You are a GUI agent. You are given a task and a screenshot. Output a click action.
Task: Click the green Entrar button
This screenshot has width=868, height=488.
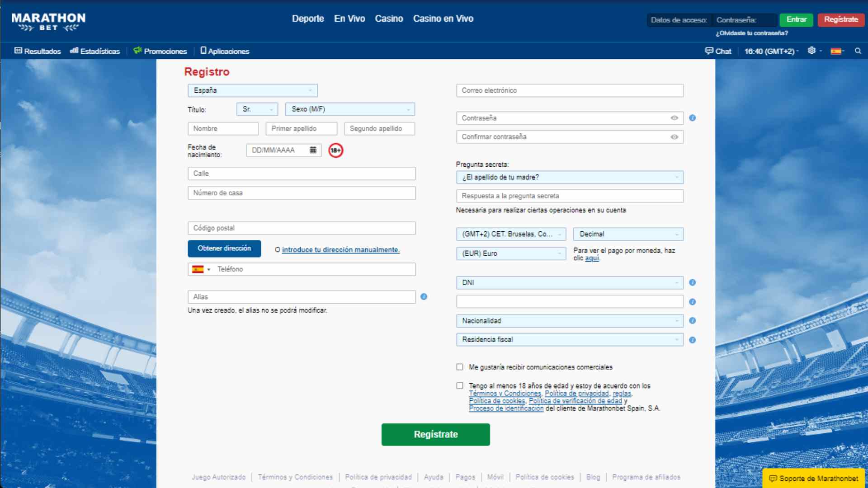[x=797, y=19]
